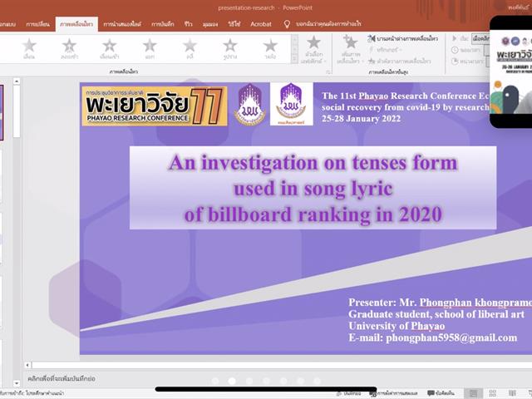The width and height of the screenshot is (532, 399).
Task: Select the active Animations ribbon tab
Action: (76, 24)
